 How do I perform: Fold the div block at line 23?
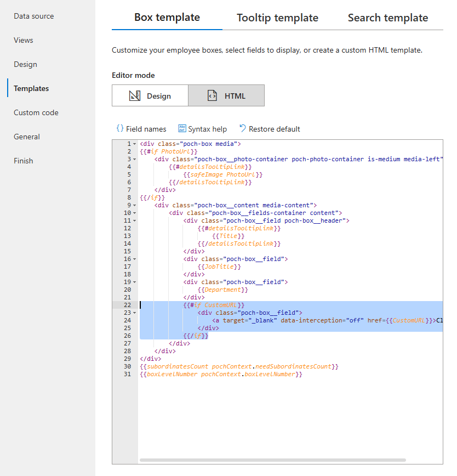pos(135,313)
